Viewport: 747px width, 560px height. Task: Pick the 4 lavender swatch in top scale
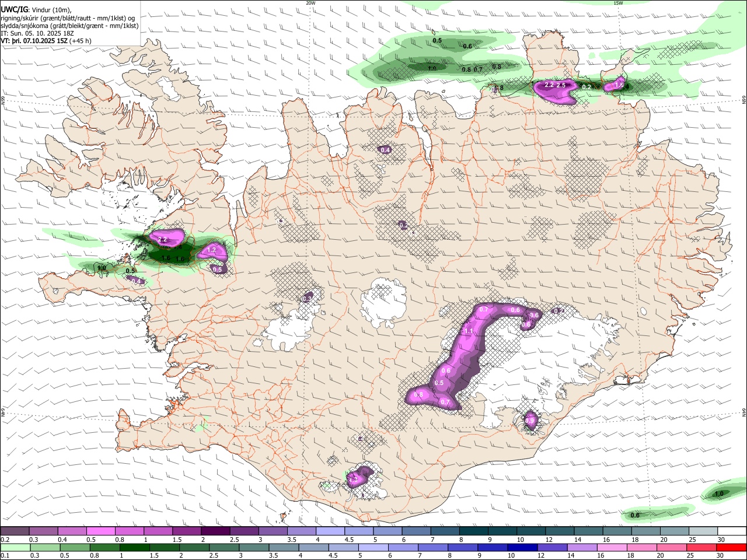330,531
